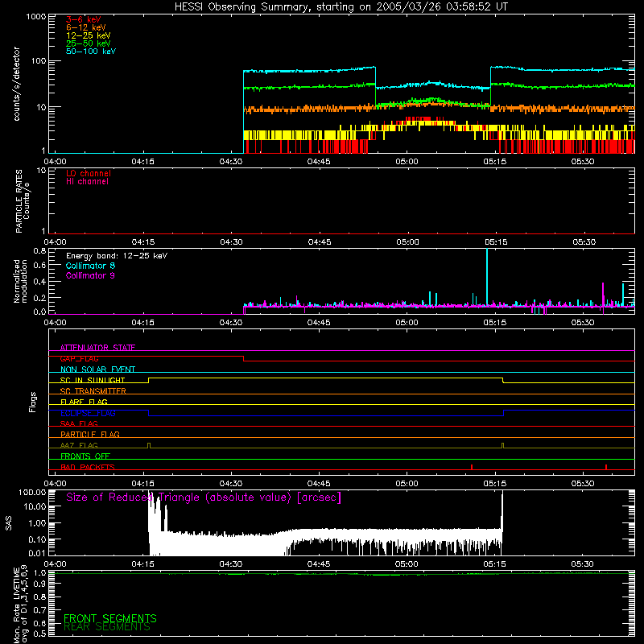Click the green 25-50 keV legend entry
This screenshot has height=644, width=644.
(x=88, y=43)
